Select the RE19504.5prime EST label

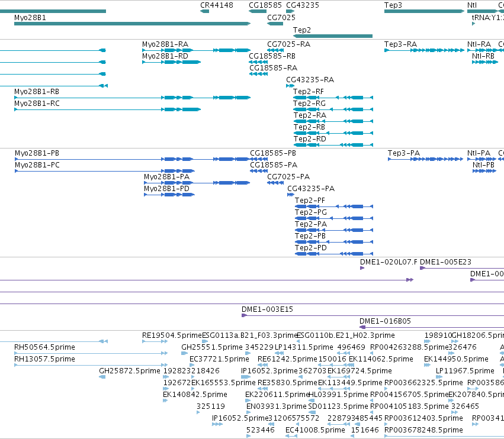pos(172,335)
